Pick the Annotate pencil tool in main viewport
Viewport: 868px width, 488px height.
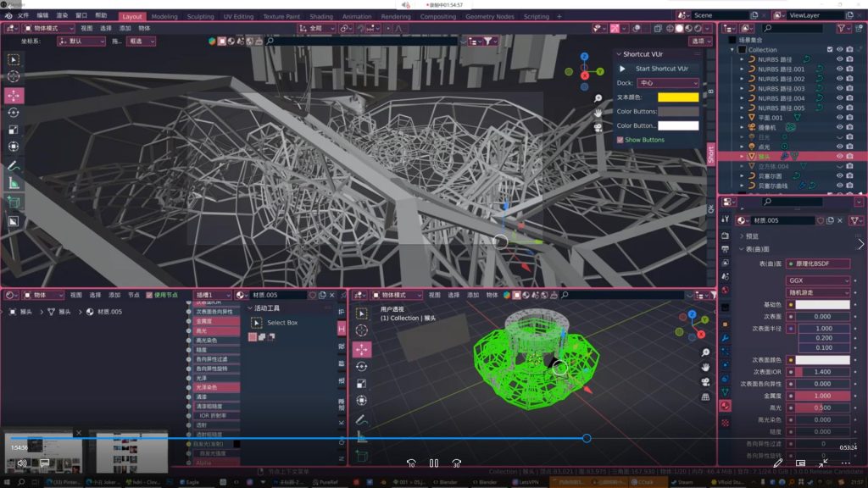[x=14, y=165]
